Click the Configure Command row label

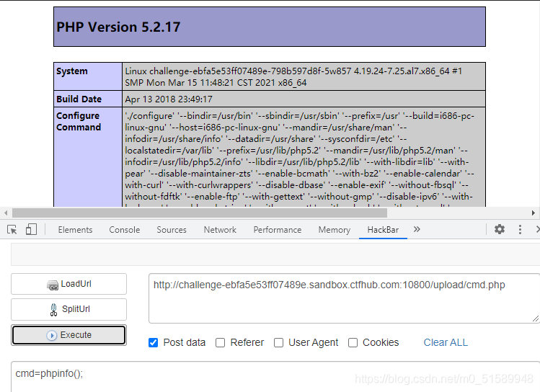point(78,122)
